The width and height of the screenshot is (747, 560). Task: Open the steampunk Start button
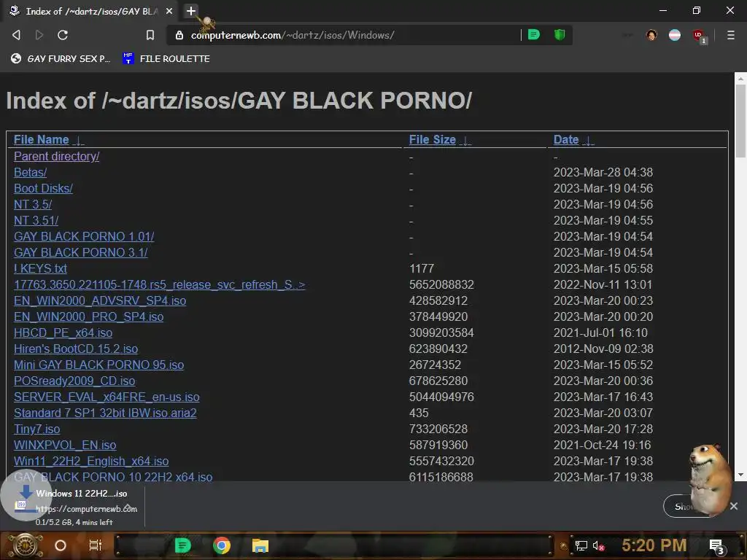click(25, 545)
